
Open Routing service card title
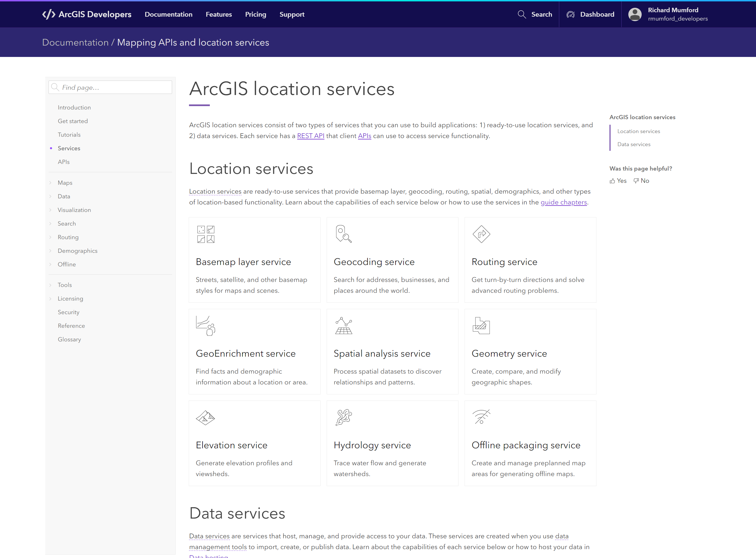pyautogui.click(x=504, y=262)
